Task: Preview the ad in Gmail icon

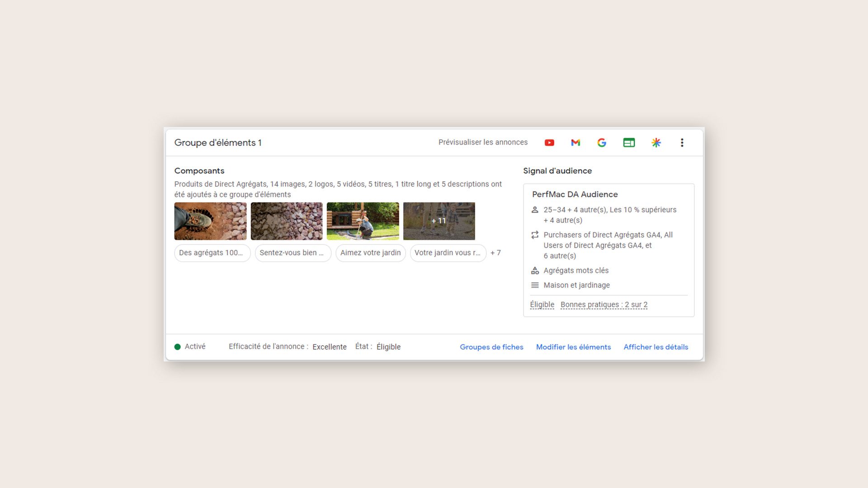Action: (x=576, y=143)
